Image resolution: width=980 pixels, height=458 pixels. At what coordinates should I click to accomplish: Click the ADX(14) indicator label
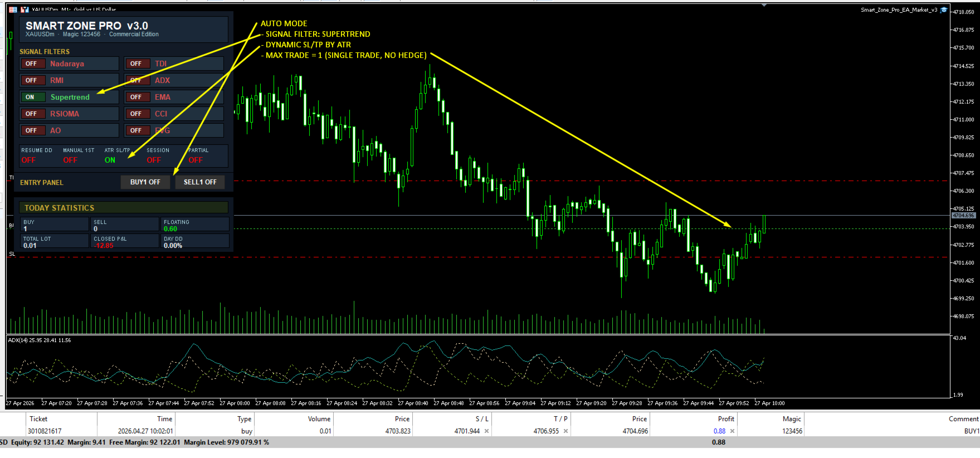[x=40, y=340]
